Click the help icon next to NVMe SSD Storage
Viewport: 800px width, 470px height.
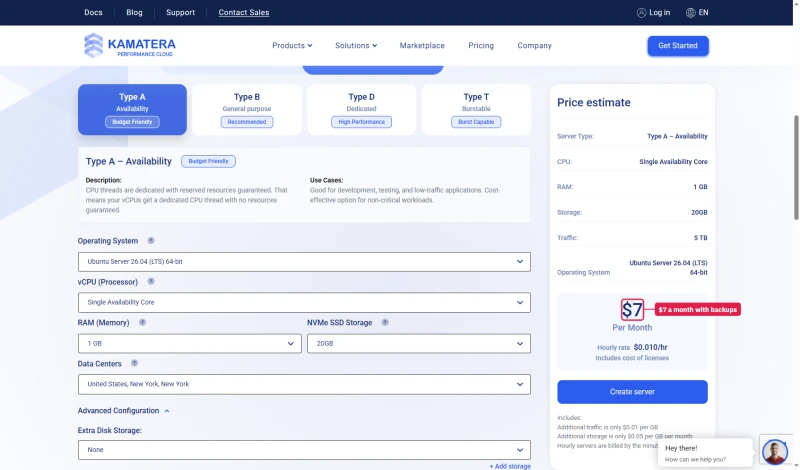tap(385, 323)
